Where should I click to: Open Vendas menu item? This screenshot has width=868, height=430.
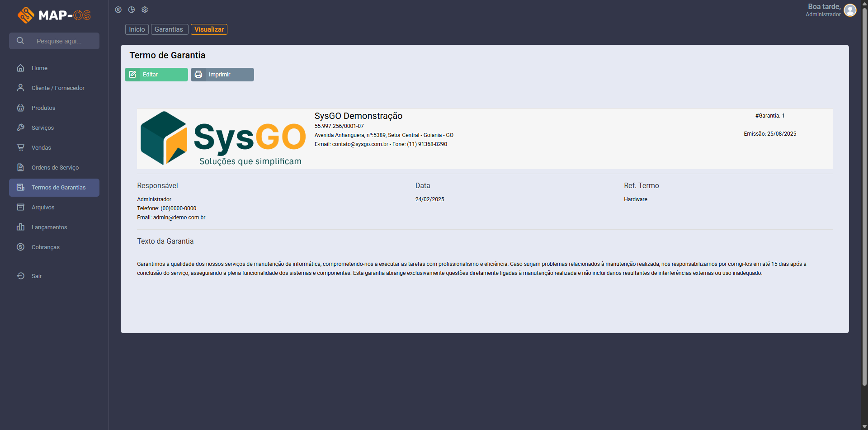(54, 147)
